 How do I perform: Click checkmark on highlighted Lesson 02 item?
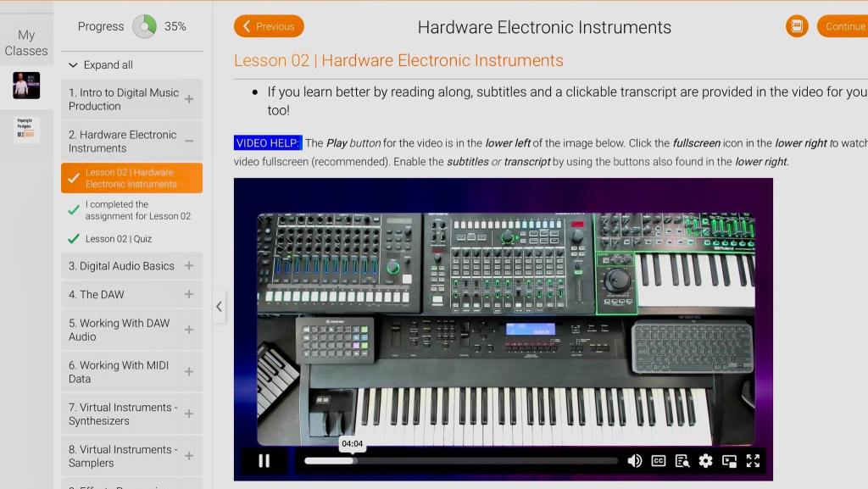point(74,178)
